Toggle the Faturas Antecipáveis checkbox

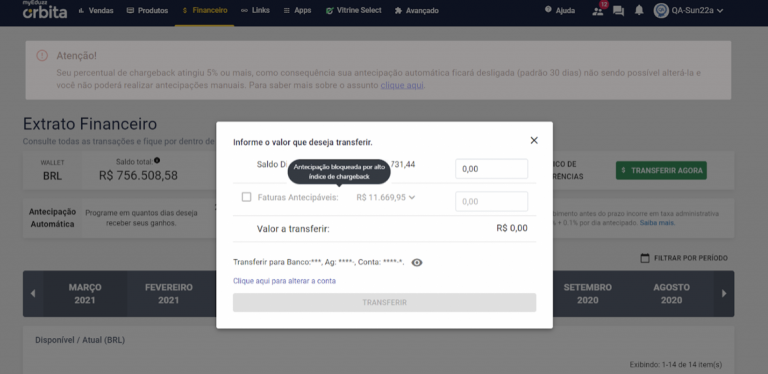[246, 197]
